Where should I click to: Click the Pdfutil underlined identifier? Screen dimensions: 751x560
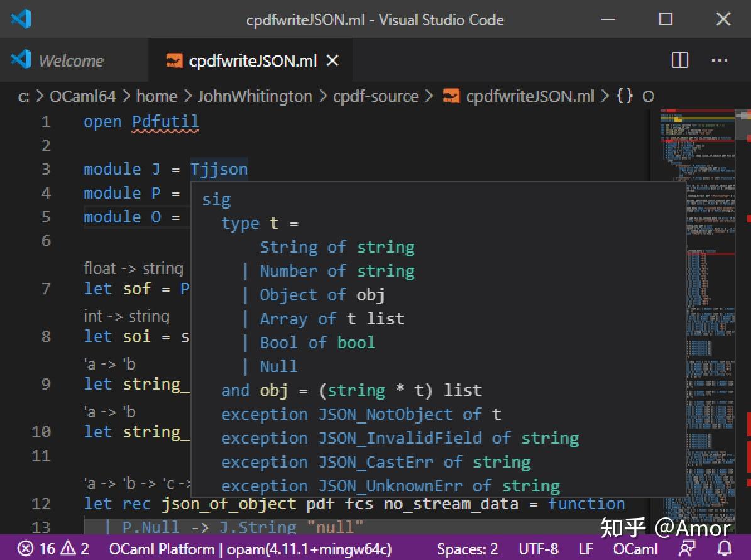(x=165, y=121)
